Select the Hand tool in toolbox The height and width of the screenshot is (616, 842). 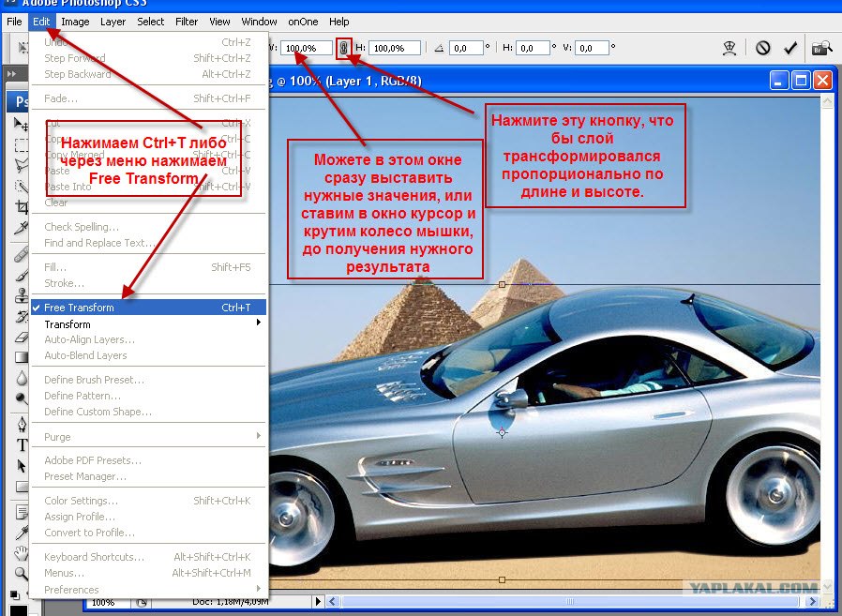click(22, 552)
